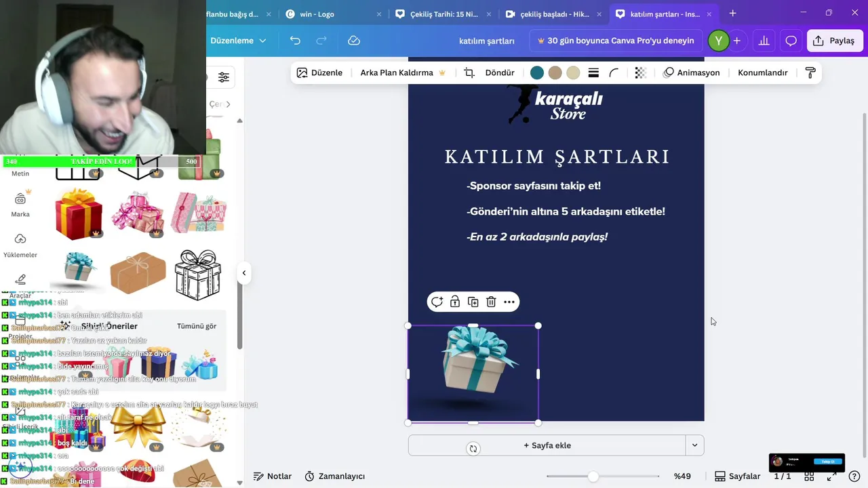Select the En az 2 arkadaşınla paylaş line
868x488 pixels.
537,237
